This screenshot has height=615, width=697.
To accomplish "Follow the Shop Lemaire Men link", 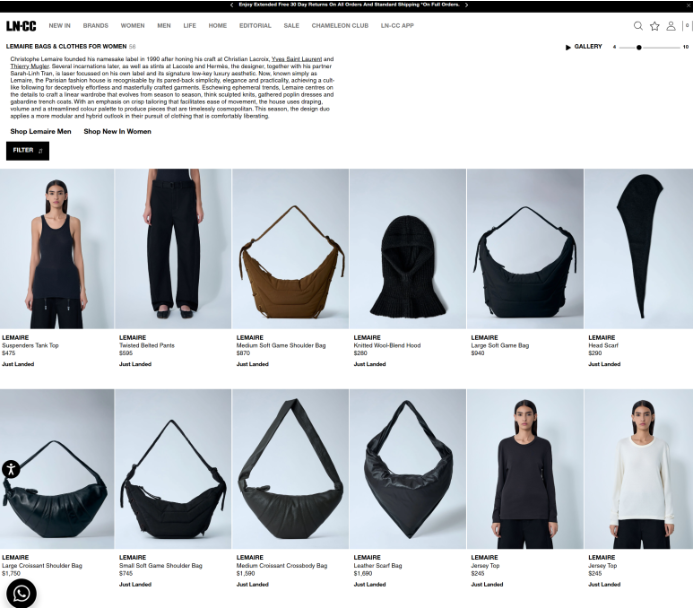I will [x=41, y=132].
